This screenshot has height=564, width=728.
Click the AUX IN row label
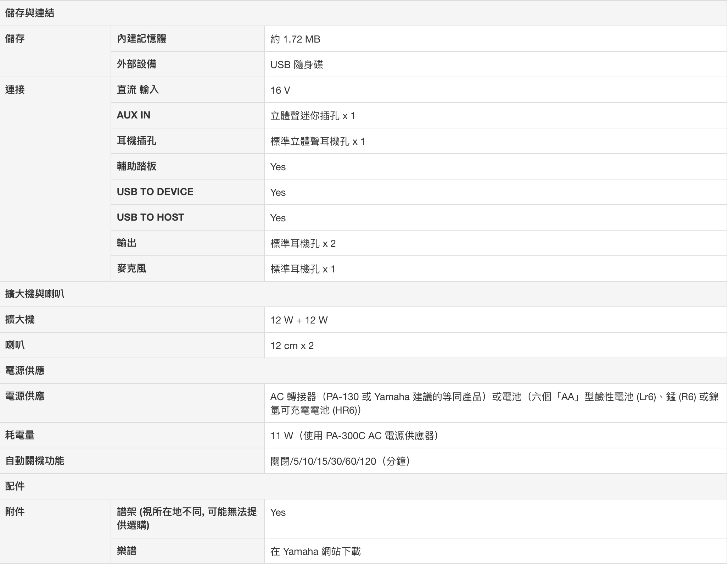click(x=134, y=115)
